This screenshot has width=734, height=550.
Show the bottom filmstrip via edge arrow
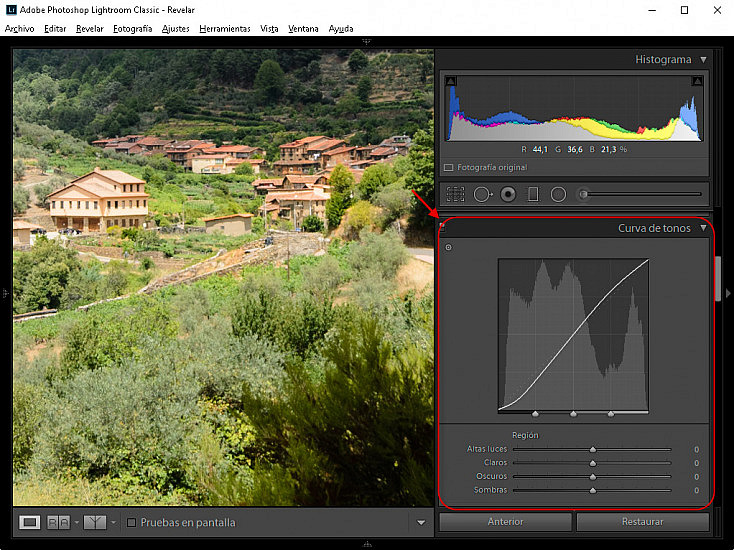point(367,544)
